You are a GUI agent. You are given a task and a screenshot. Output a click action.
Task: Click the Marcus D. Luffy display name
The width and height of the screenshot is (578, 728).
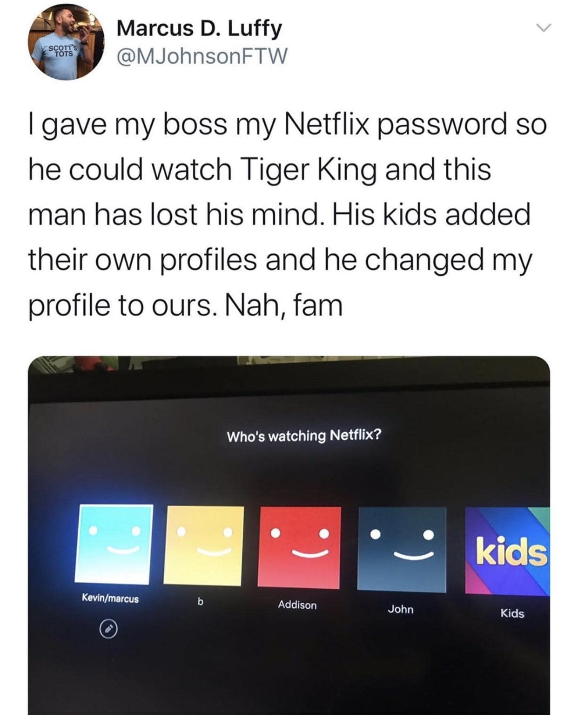tap(199, 28)
